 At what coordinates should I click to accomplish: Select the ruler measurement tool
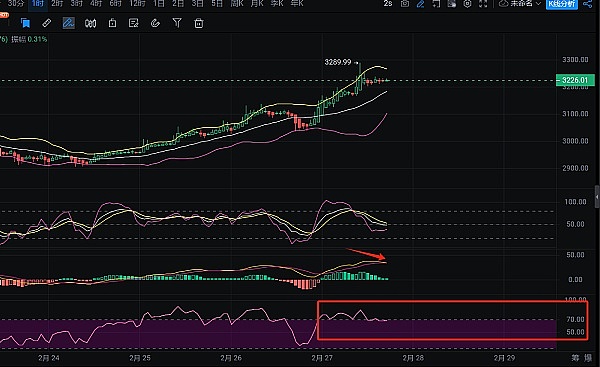point(47,23)
